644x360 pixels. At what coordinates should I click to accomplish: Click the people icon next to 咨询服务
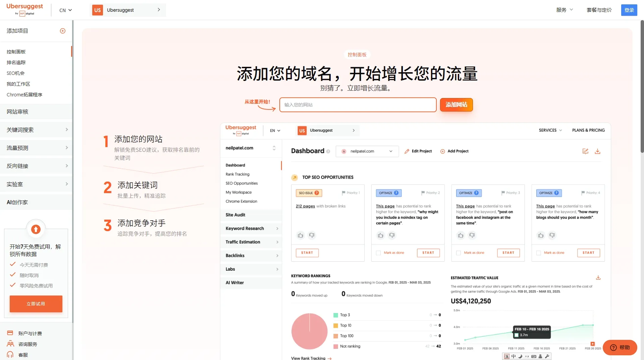[10, 344]
